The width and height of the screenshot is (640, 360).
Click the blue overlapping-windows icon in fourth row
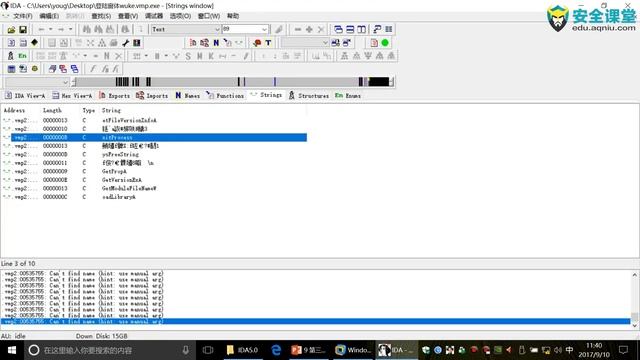pyautogui.click(x=74, y=69)
